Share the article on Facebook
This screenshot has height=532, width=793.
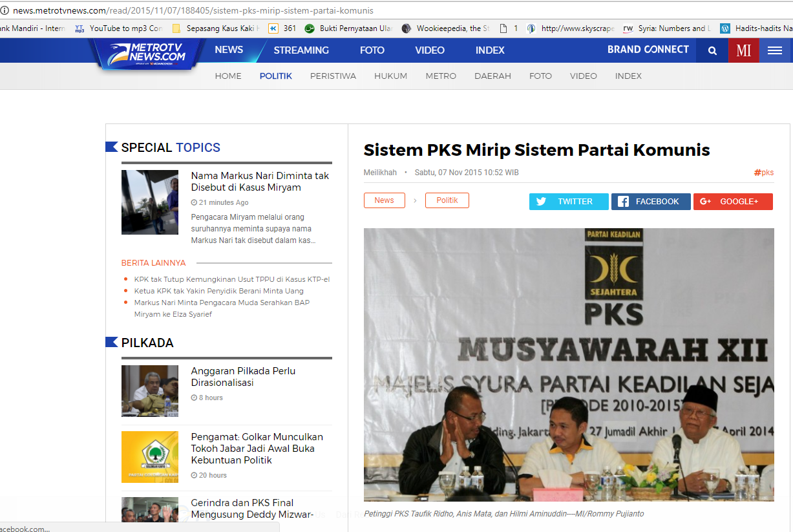point(651,201)
